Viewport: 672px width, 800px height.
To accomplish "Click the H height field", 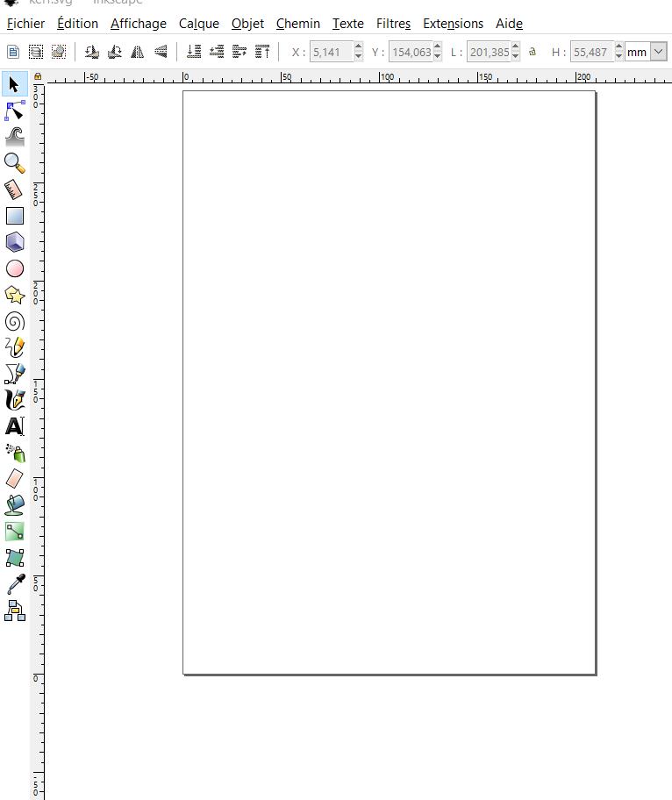I will 592,52.
